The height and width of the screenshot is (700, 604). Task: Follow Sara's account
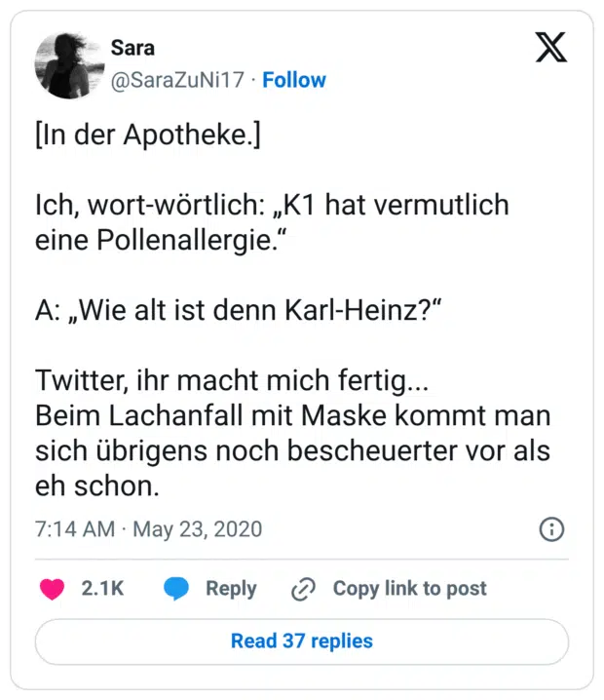pyautogui.click(x=294, y=80)
